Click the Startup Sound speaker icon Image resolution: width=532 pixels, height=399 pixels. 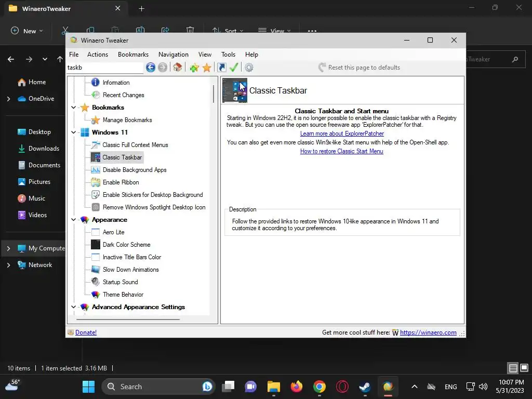[96, 282]
